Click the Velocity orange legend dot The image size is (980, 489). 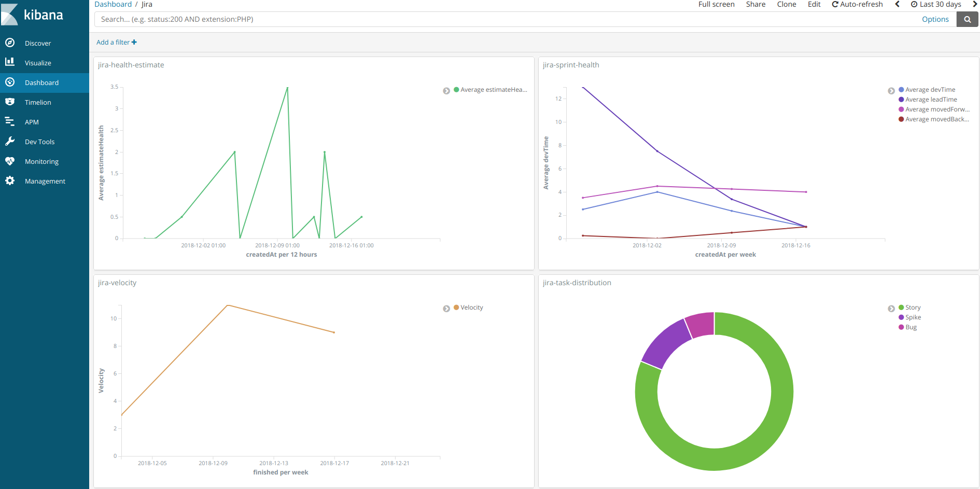(x=456, y=307)
